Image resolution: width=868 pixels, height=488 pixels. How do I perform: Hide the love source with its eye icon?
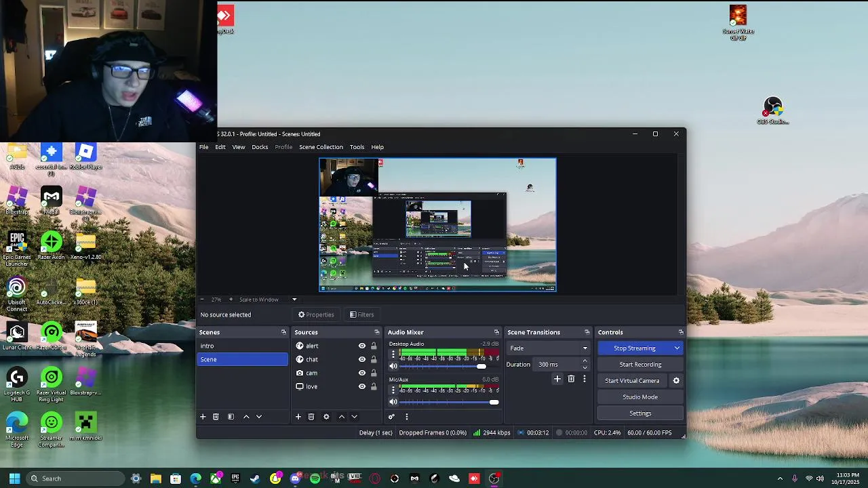[362, 386]
